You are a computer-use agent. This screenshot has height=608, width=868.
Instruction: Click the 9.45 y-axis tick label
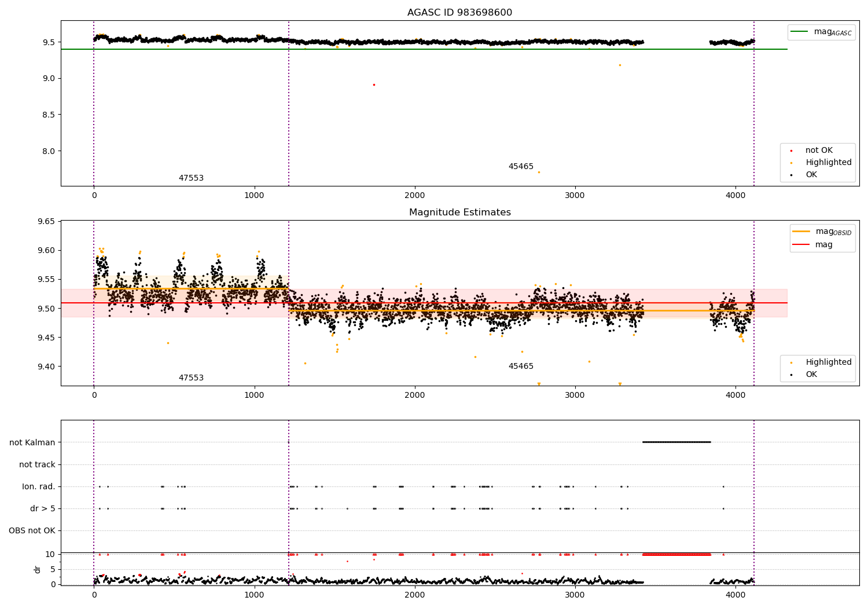click(46, 338)
